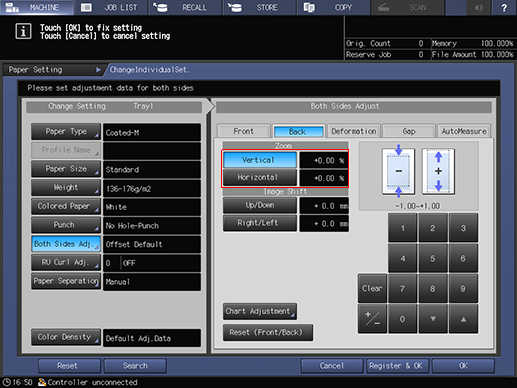This screenshot has width=517, height=388.
Task: Tap keypad number 8
Action: click(x=432, y=289)
